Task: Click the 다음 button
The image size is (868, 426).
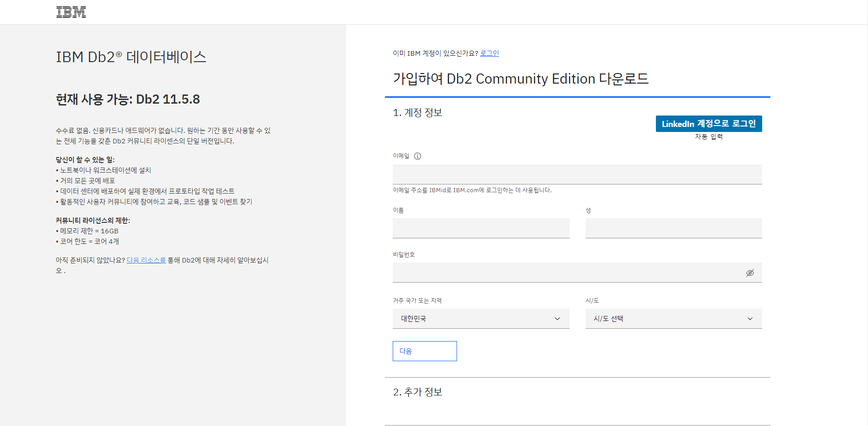Action: coord(425,351)
